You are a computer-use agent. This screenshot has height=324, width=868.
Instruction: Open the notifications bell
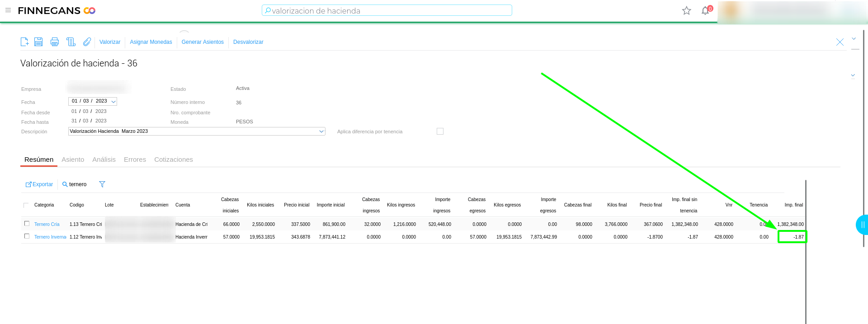pyautogui.click(x=705, y=10)
